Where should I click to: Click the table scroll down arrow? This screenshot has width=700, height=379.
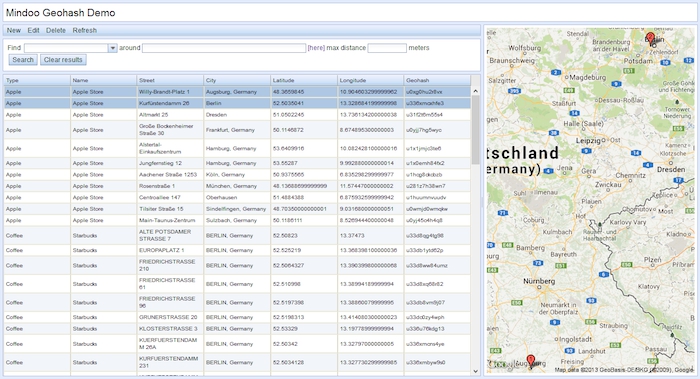(475, 371)
